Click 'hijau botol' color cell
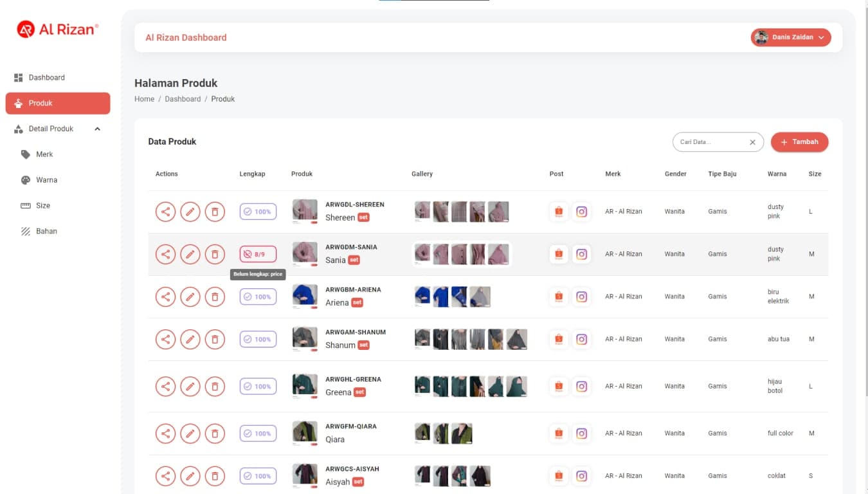 click(x=775, y=386)
